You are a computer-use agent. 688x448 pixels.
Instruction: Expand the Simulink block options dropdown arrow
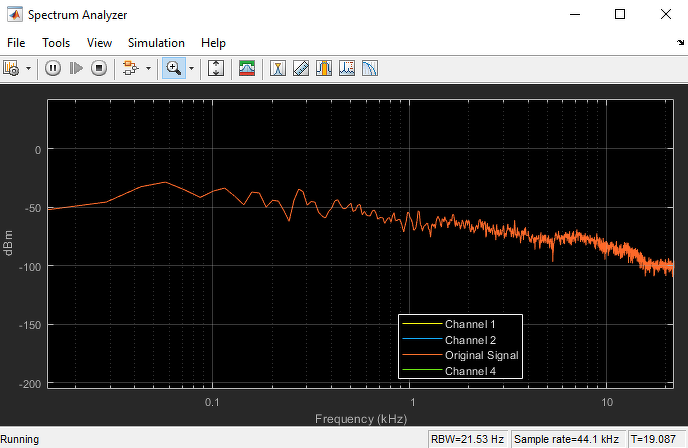[x=148, y=68]
